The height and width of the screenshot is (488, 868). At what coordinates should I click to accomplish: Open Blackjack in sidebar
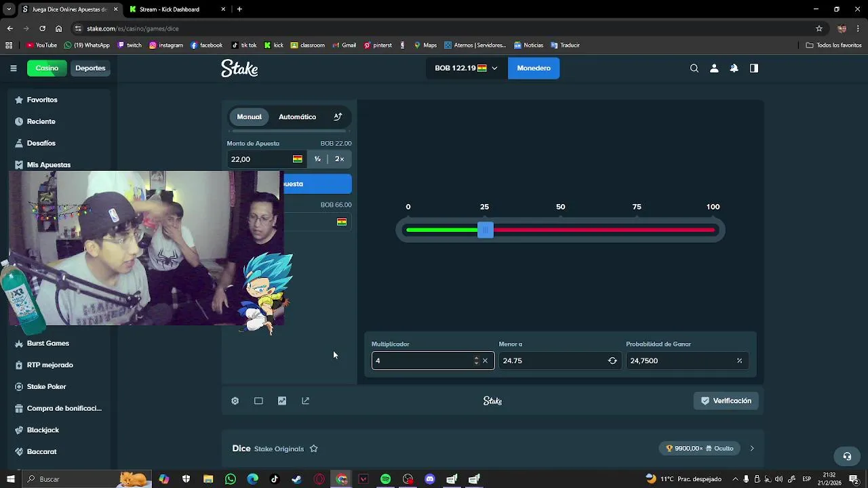58,430
